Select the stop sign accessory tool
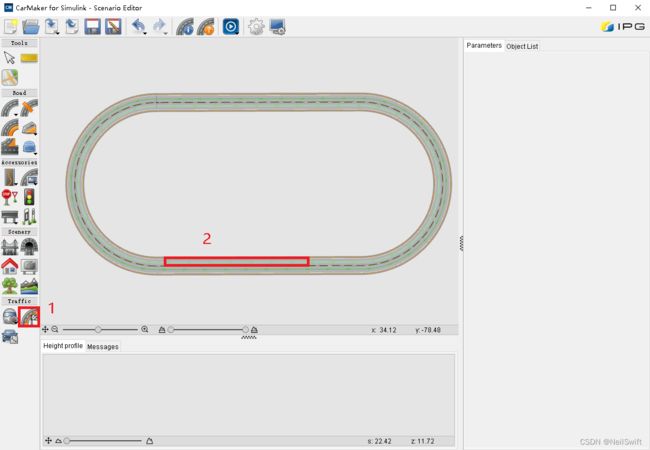The width and height of the screenshot is (650, 450). click(x=10, y=197)
